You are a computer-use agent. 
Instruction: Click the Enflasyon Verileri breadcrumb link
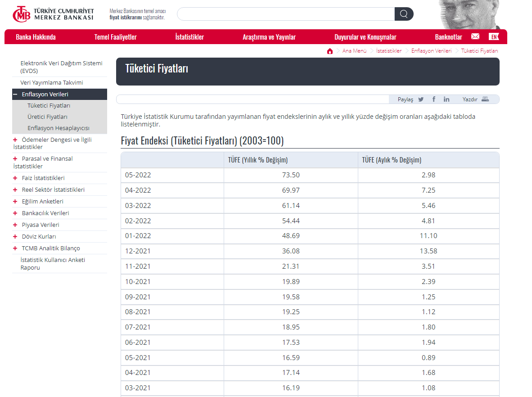coord(431,51)
